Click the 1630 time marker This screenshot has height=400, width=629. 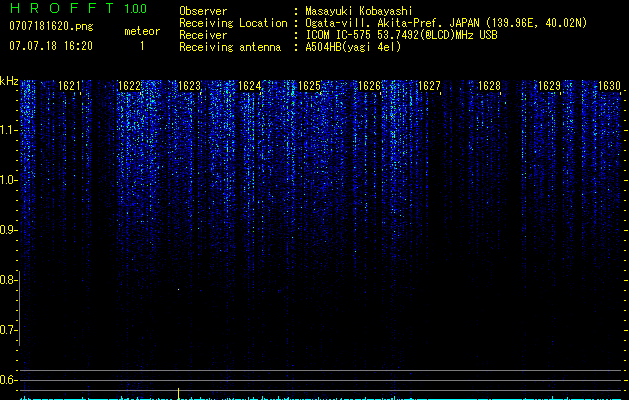click(609, 85)
